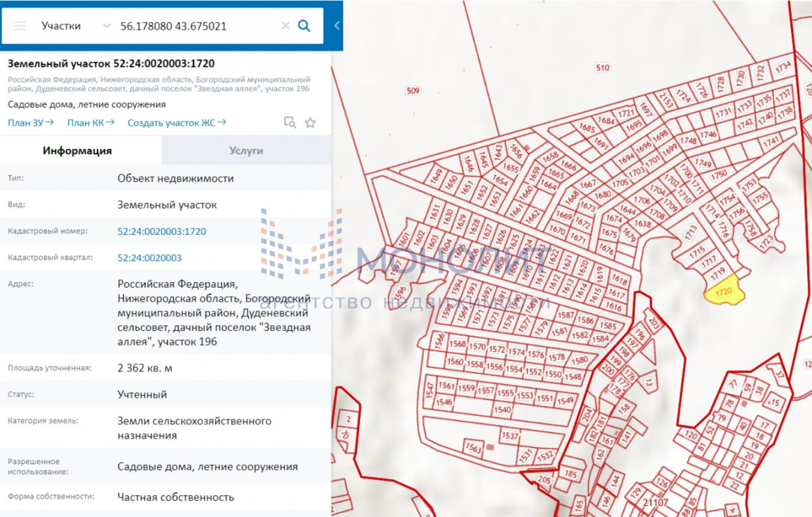
Task: Click parcel 1719 label on the map
Action: [x=718, y=274]
